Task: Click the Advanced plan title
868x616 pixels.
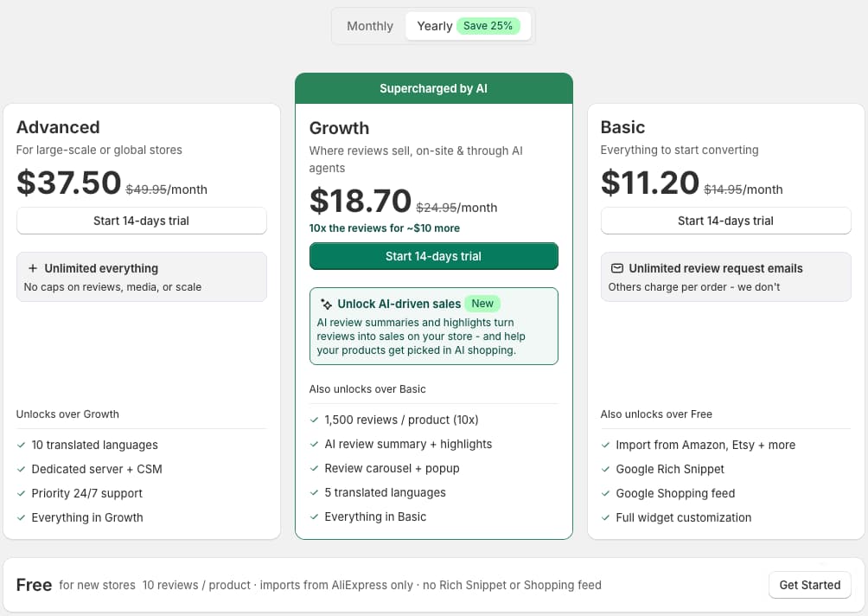Action: click(x=58, y=127)
